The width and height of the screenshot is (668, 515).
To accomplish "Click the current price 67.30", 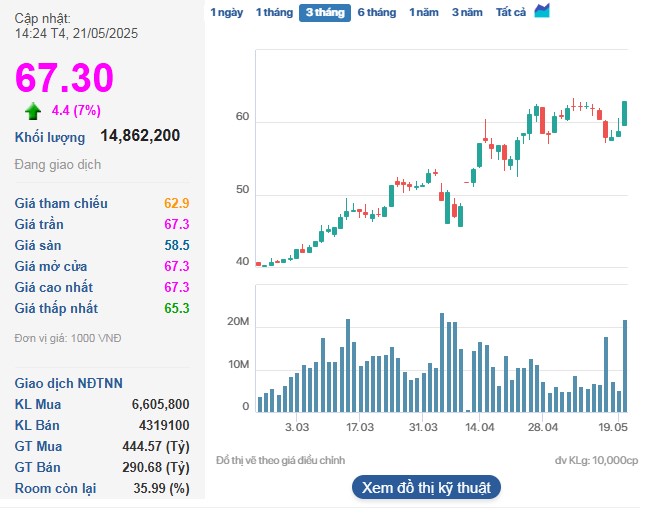I will (64, 78).
